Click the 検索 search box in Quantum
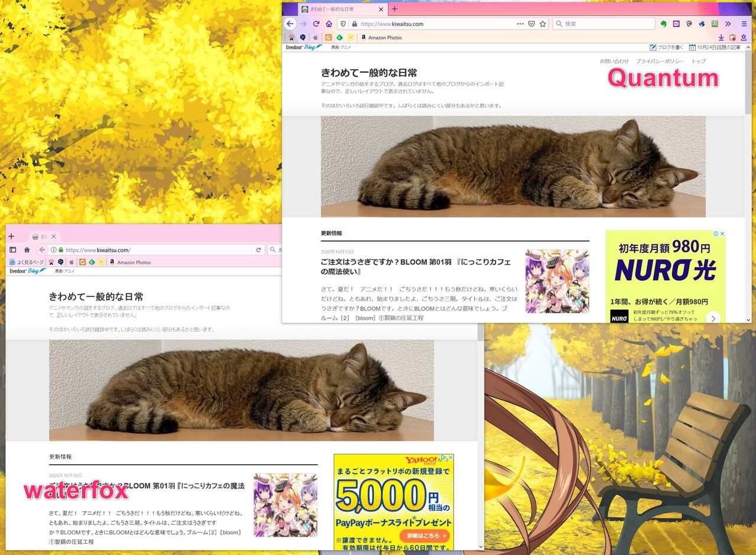Screen dimensions: 756x555 pyautogui.click(x=604, y=24)
